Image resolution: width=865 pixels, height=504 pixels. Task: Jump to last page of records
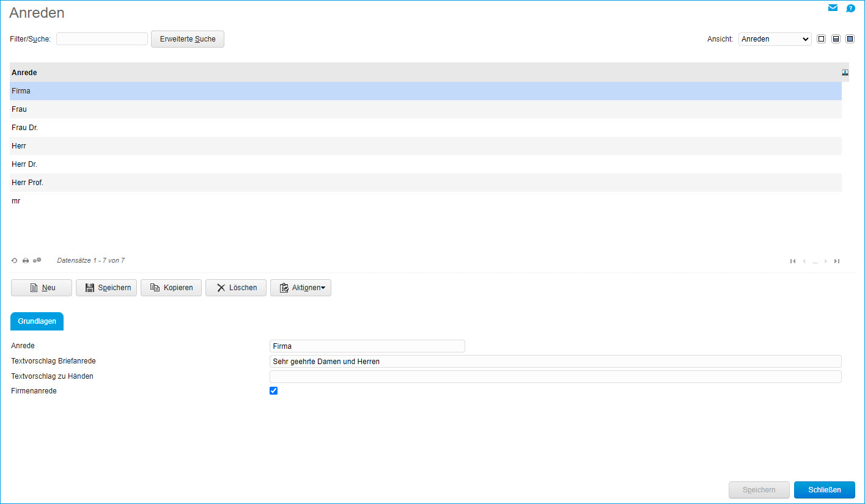coord(837,261)
